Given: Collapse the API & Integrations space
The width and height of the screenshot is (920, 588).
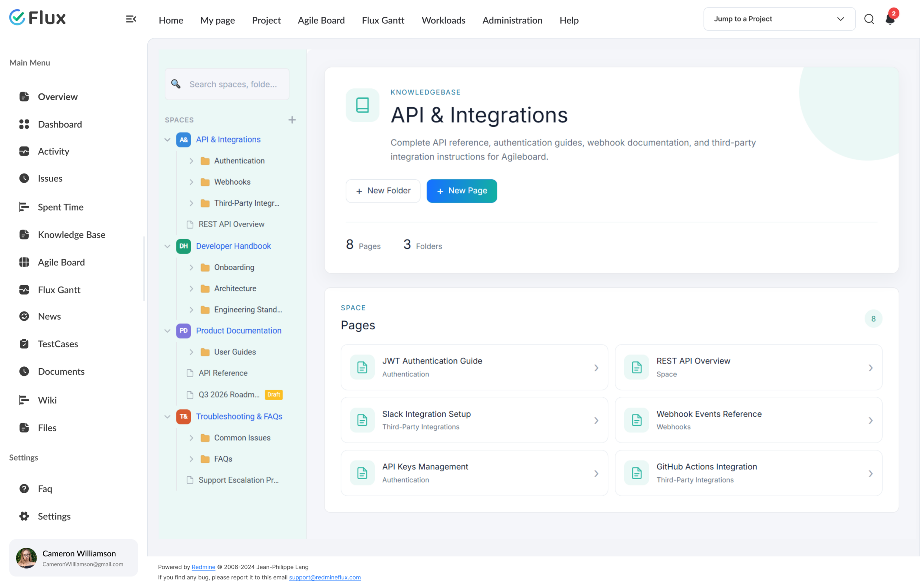Looking at the screenshot, I should tap(167, 140).
